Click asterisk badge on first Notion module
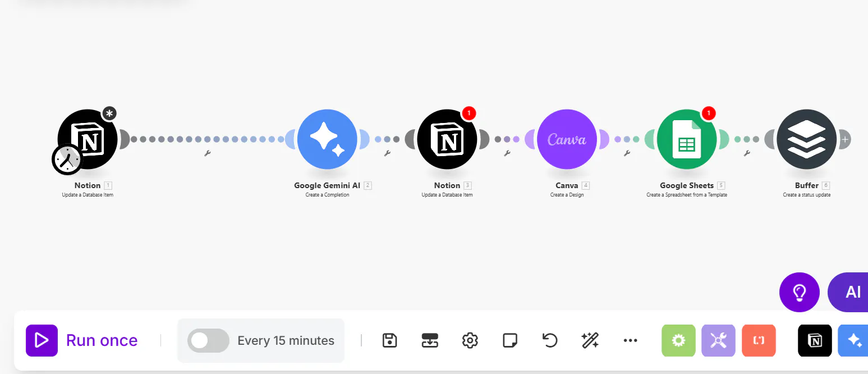868x374 pixels. coord(109,113)
